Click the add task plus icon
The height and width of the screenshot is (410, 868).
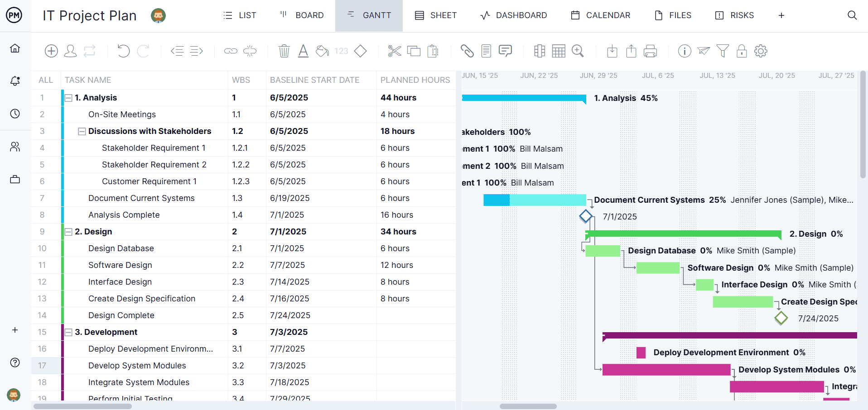(x=51, y=51)
